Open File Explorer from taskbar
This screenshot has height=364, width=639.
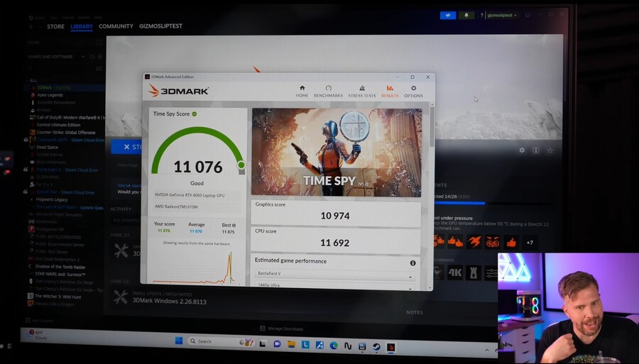pos(291,344)
